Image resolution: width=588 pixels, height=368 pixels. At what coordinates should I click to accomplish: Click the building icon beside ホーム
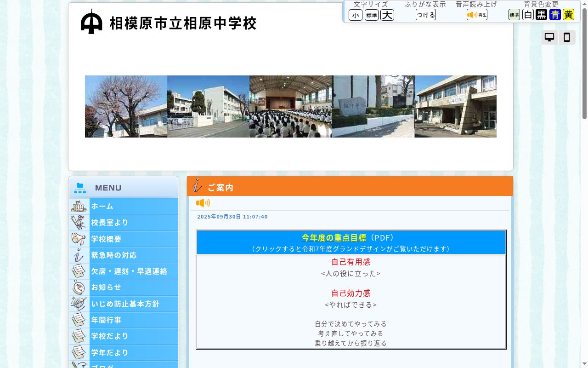[79, 206]
